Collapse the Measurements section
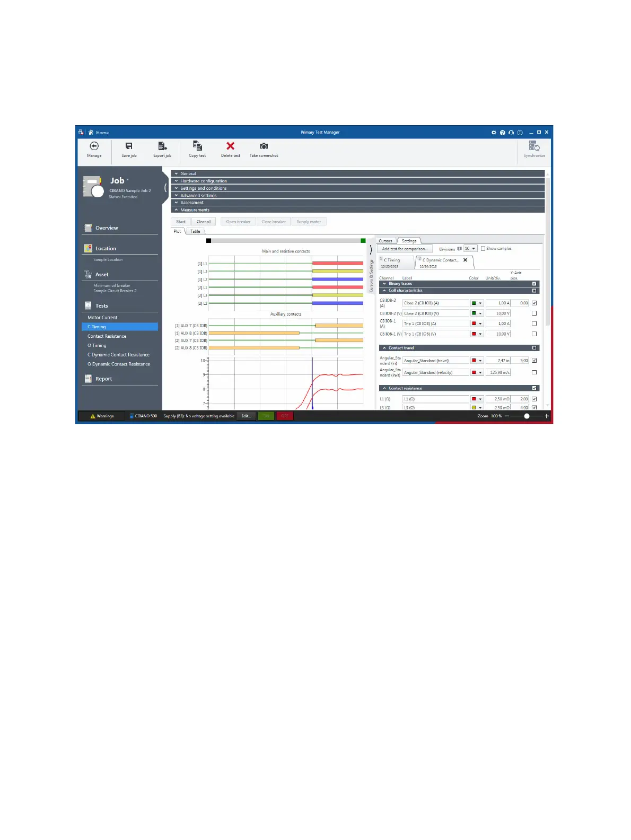This screenshot has width=631, height=840. (358, 210)
